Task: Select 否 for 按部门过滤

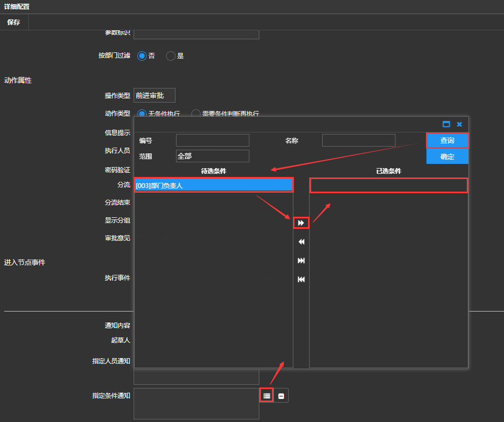Action: pos(141,56)
